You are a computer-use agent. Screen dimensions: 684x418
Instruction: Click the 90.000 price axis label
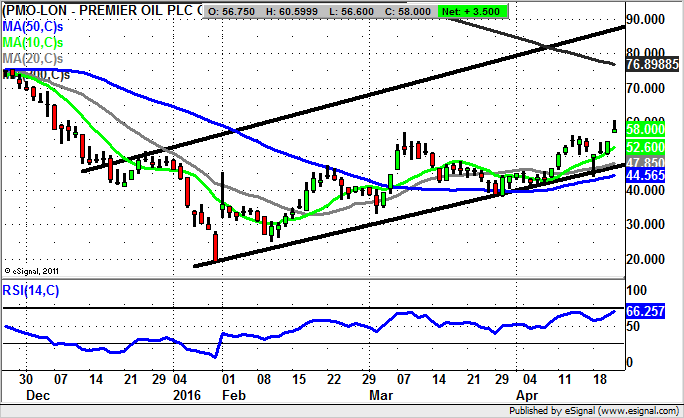[x=646, y=19]
